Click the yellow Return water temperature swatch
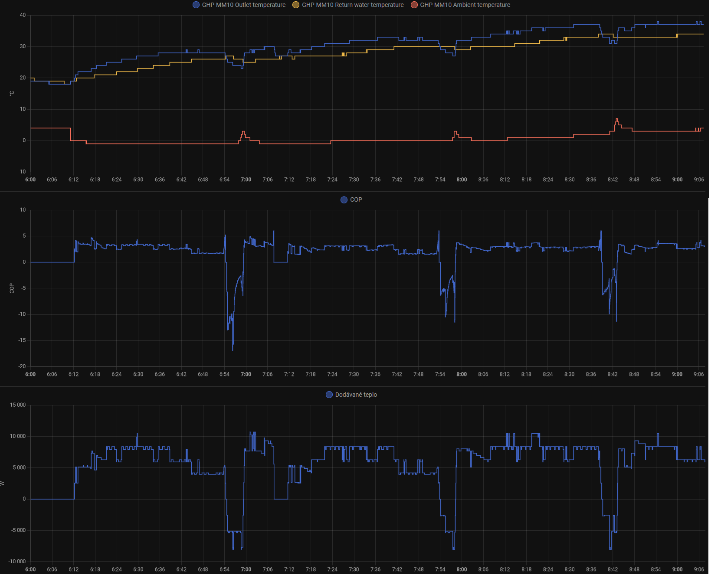This screenshot has height=588, width=711. coord(296,5)
